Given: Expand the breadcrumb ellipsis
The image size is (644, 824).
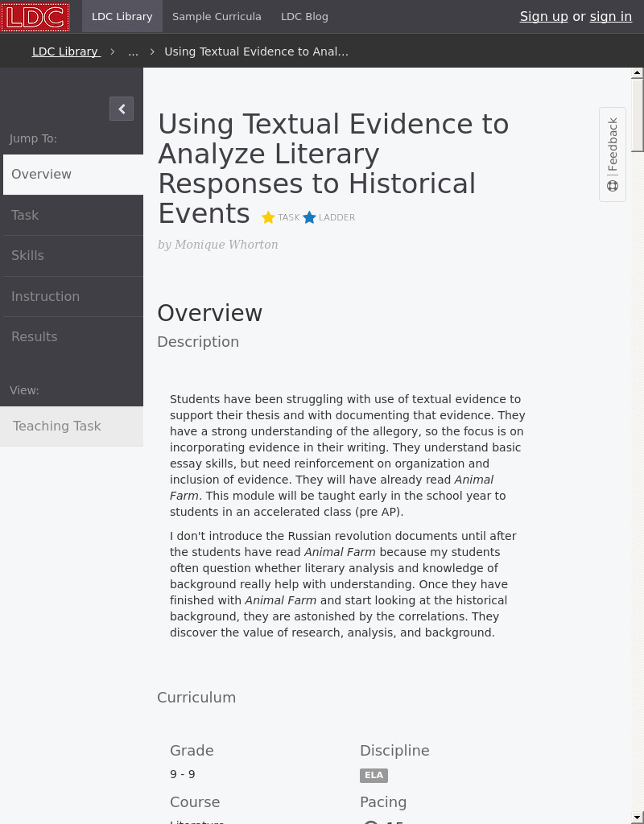Looking at the screenshot, I should point(133,51).
